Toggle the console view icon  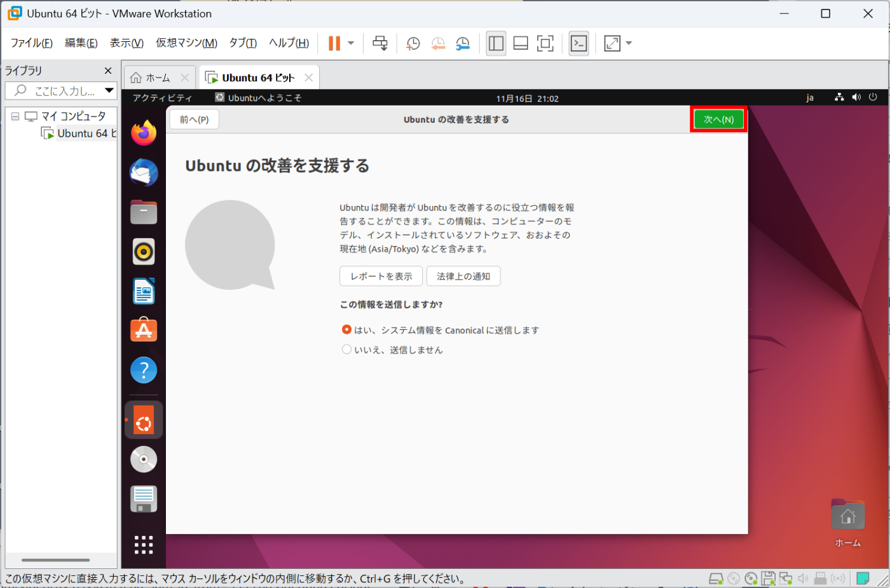[578, 43]
